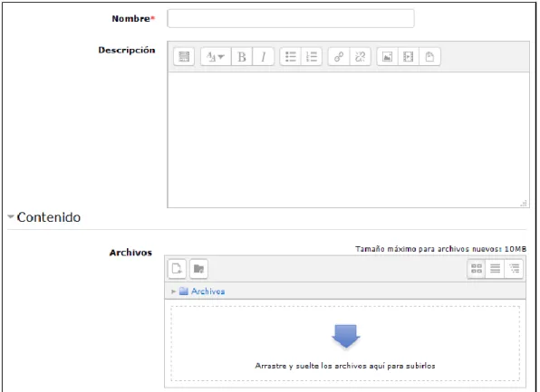
Task: Open the manage files icon in the editor
Action: click(429, 56)
